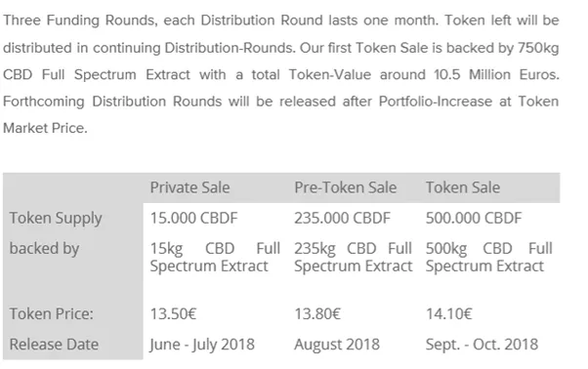Viewport: 588px width, 369px height.
Task: Click the Release Date row label
Action: (x=54, y=344)
